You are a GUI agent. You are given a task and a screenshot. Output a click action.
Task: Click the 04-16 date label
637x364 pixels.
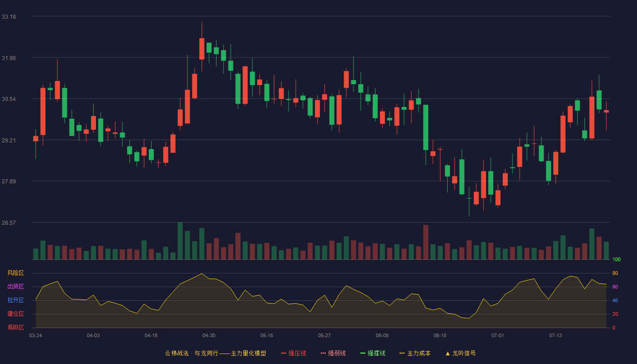pos(151,335)
